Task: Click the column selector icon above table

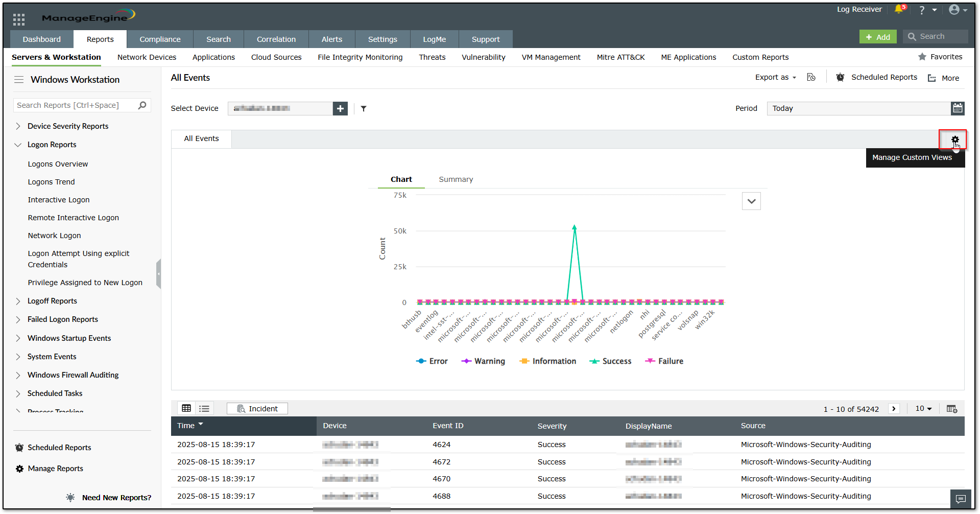Action: 951,409
